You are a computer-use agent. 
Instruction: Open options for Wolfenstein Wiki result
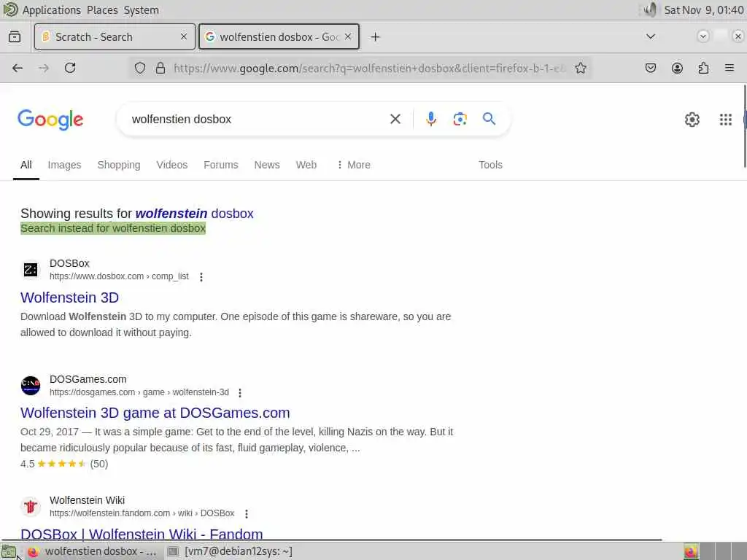tap(247, 514)
